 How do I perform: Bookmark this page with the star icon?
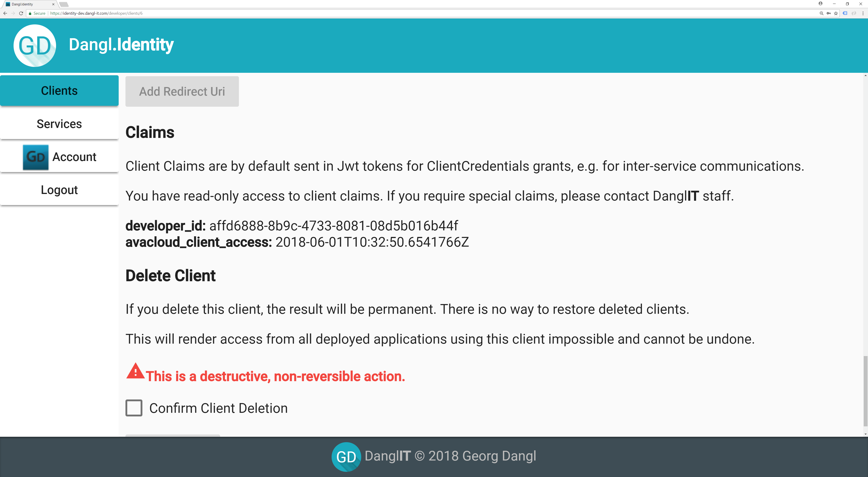(x=836, y=14)
